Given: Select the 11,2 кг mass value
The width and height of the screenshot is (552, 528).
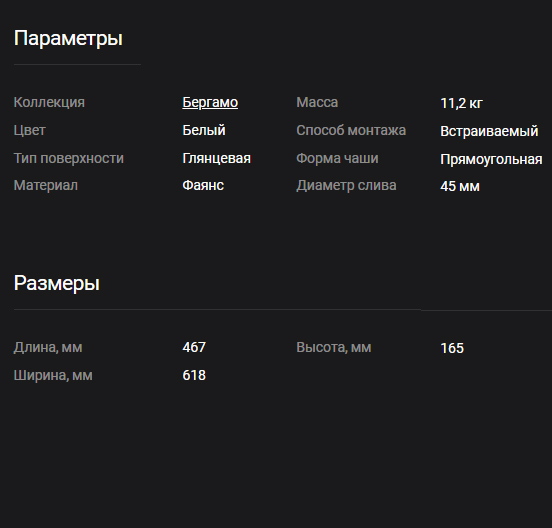Looking at the screenshot, I should pyautogui.click(x=462, y=103).
